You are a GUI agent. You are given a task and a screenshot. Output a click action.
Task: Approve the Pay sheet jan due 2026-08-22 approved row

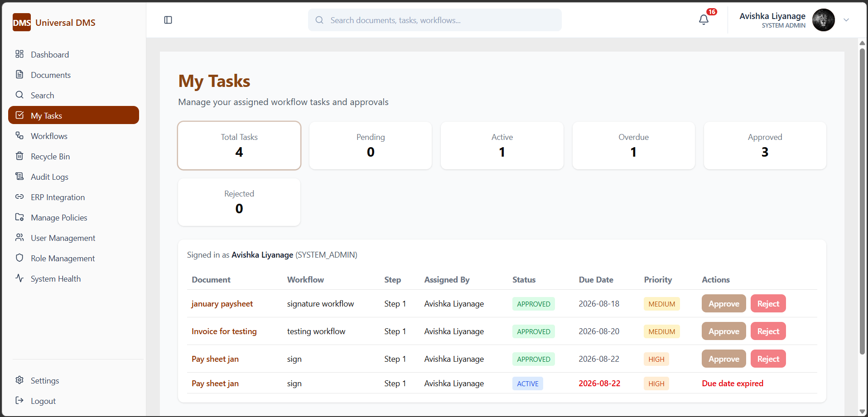click(723, 359)
